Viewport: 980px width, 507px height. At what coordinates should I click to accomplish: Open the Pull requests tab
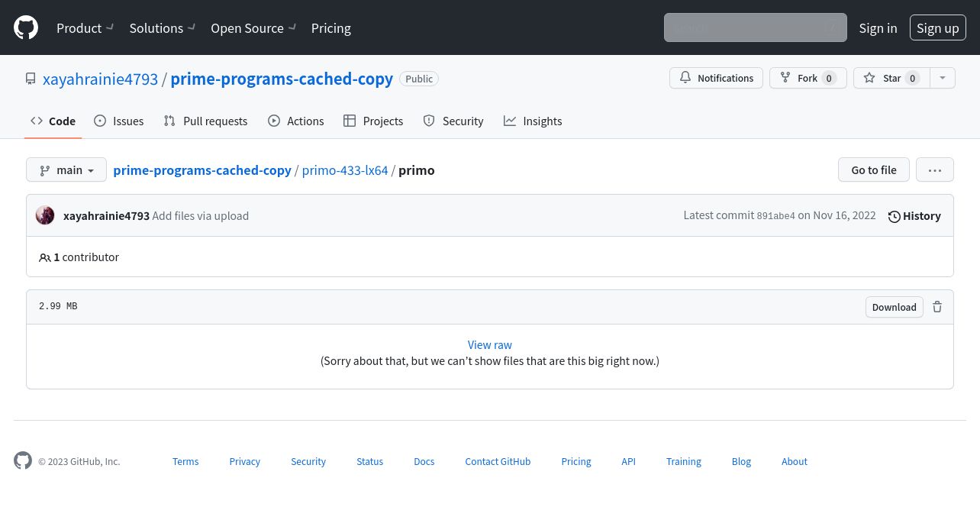pos(205,121)
